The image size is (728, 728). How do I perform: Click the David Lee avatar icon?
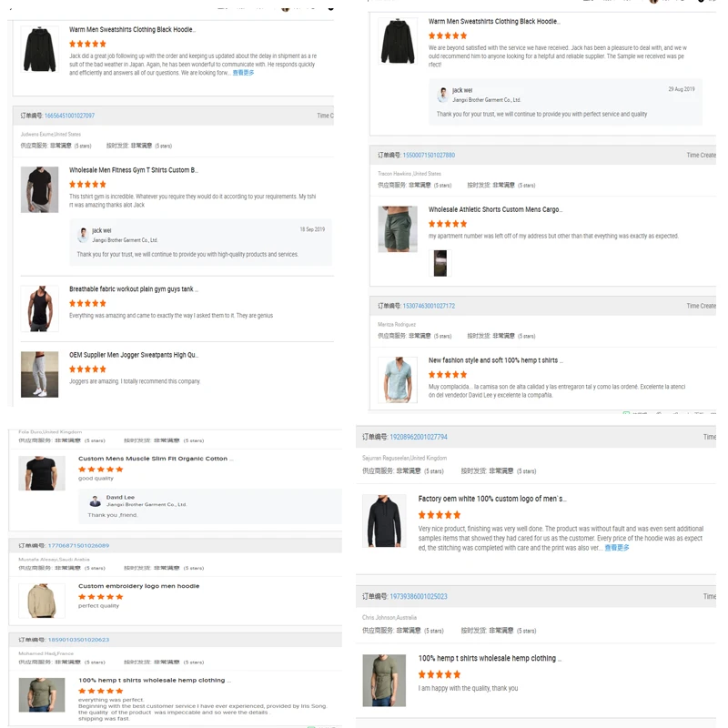tap(96, 500)
